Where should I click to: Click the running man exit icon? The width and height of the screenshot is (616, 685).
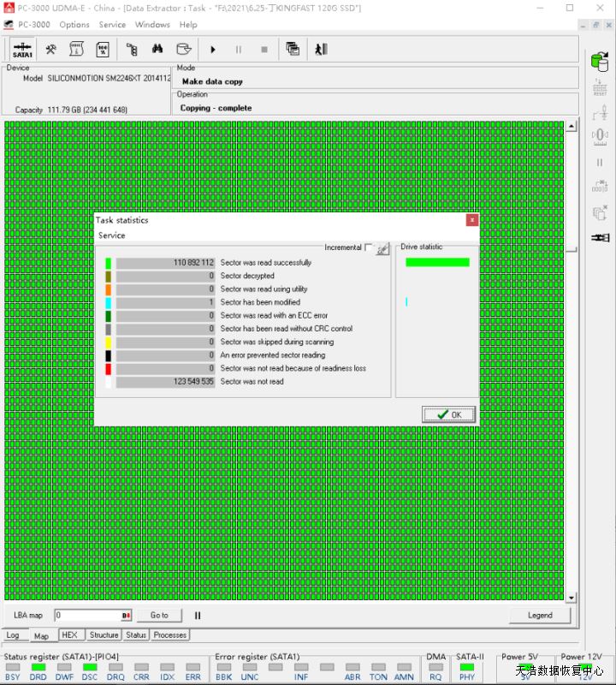tap(321, 50)
